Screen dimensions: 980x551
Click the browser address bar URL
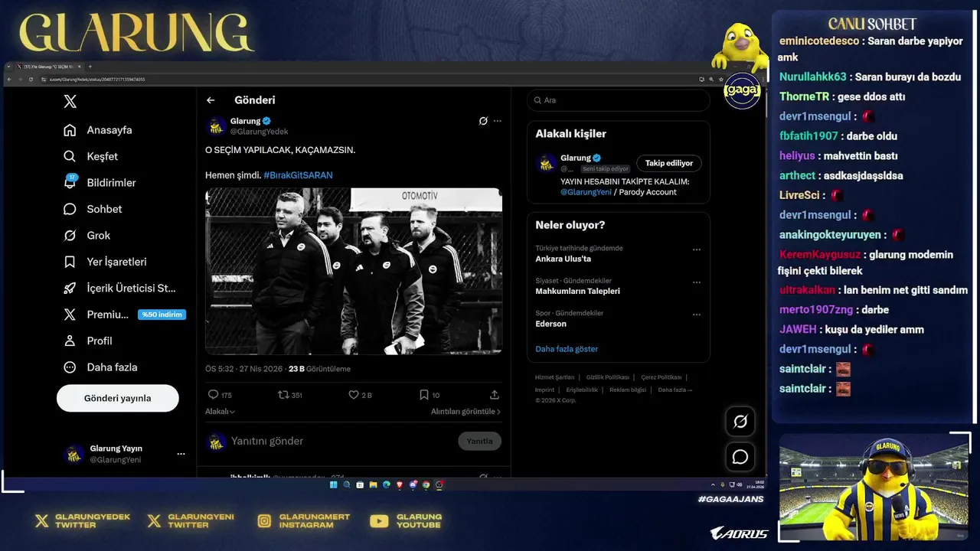coord(97,80)
